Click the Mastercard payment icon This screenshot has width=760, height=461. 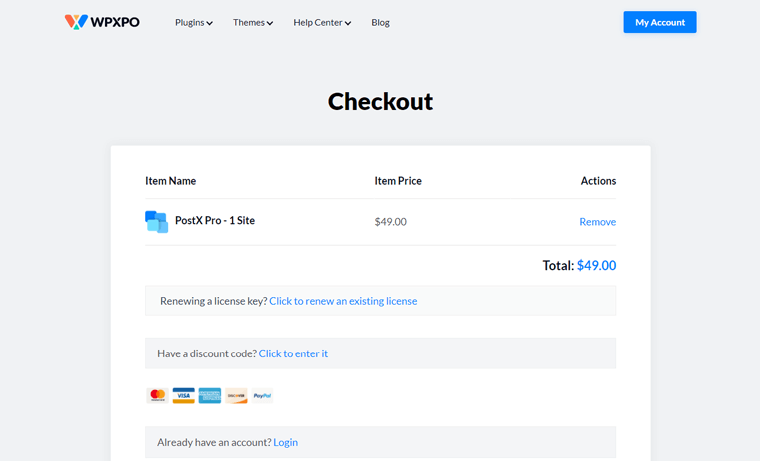click(157, 396)
